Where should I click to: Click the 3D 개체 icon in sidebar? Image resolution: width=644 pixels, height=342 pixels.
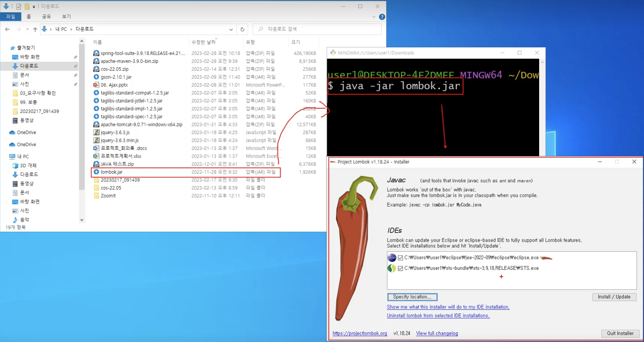coord(15,165)
